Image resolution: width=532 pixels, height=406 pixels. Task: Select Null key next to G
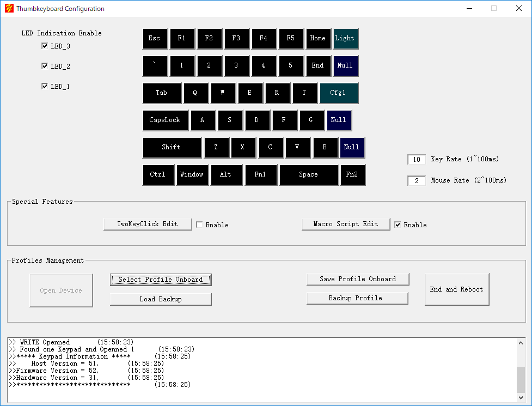(x=339, y=120)
